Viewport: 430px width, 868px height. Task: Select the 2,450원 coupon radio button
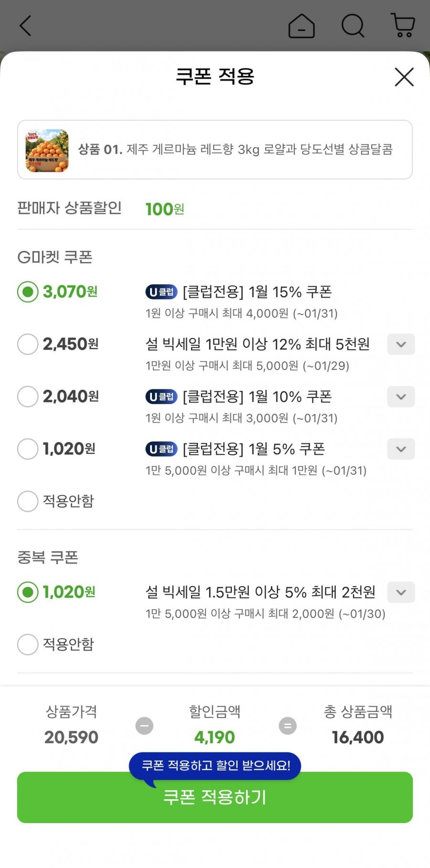28,344
